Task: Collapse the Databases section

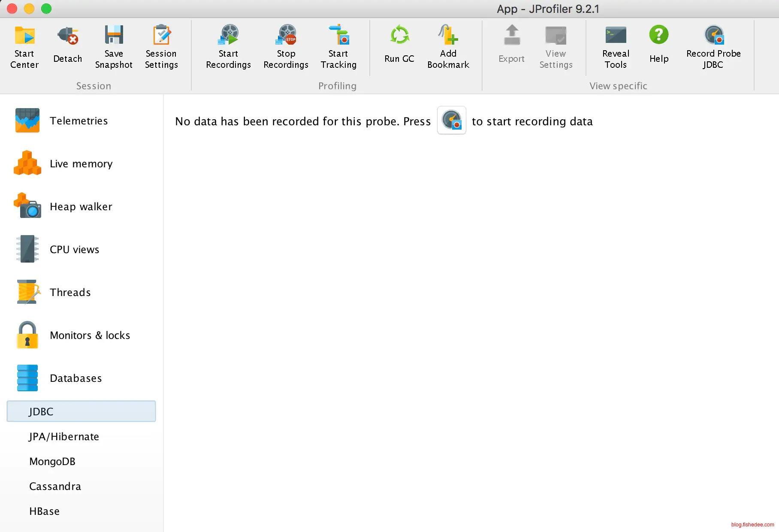Action: pos(75,378)
